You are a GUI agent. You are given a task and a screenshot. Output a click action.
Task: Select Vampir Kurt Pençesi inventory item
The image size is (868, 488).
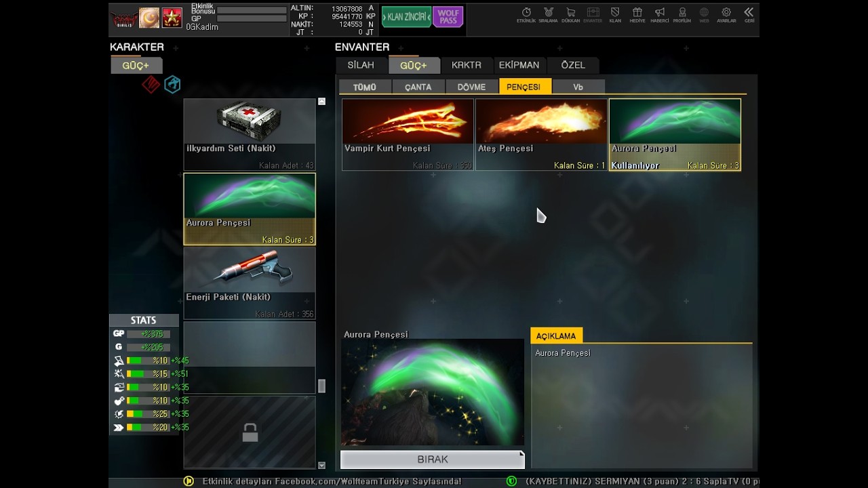point(408,135)
